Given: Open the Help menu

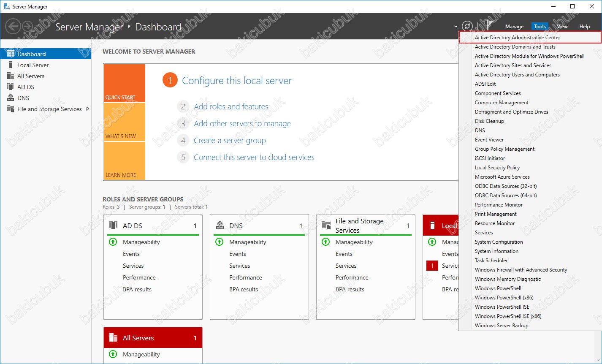Looking at the screenshot, I should click(584, 27).
